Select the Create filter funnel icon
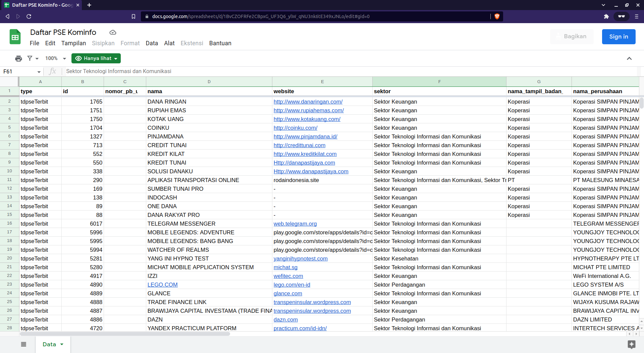Viewport: 644px width, 353px height. [x=30, y=58]
